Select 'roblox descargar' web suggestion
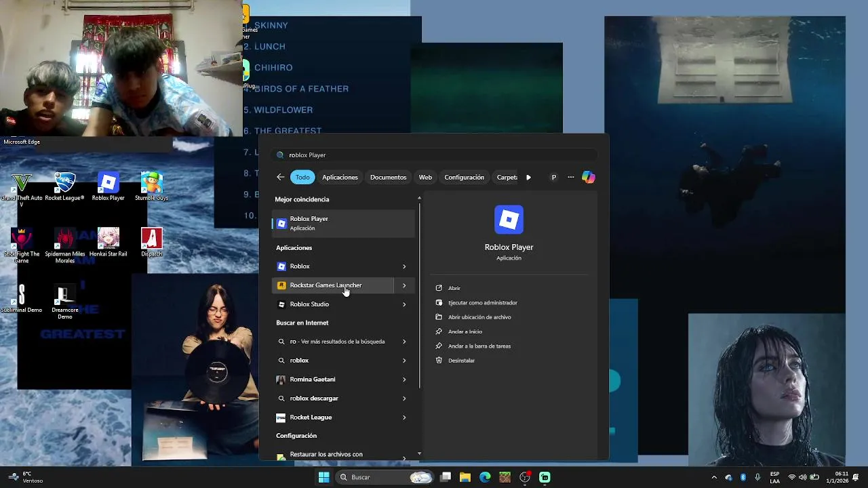The image size is (868, 488). click(333, 399)
